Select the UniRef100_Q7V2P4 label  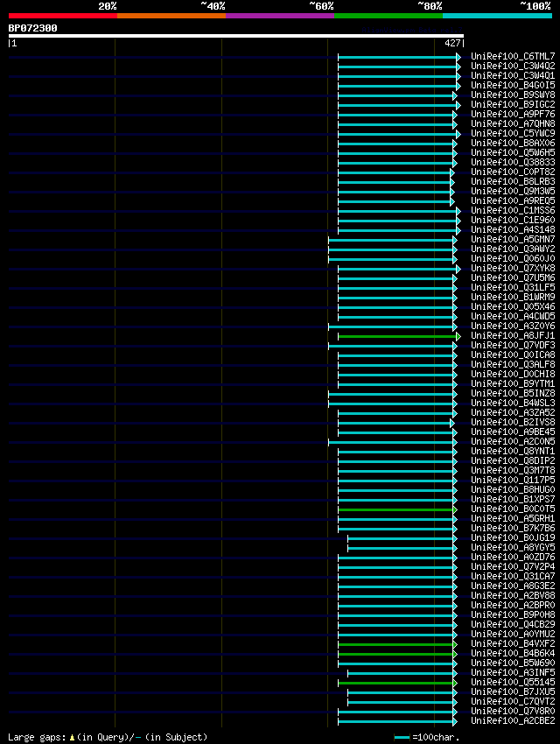pos(513,566)
